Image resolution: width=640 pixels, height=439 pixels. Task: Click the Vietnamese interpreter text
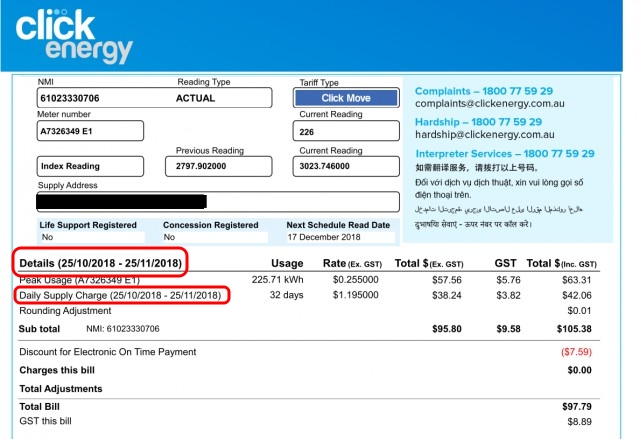[499, 188]
